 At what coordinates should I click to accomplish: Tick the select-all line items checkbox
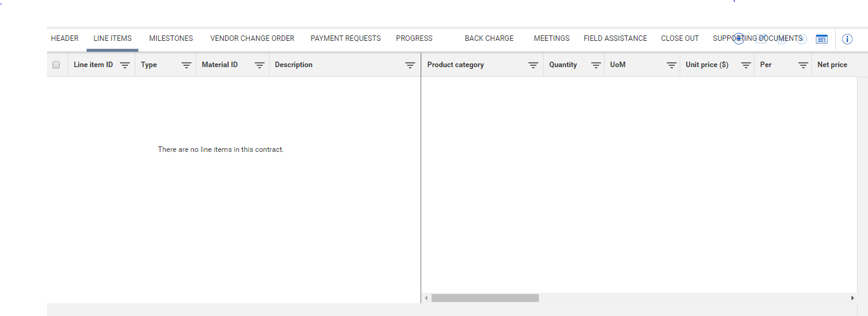[56, 65]
